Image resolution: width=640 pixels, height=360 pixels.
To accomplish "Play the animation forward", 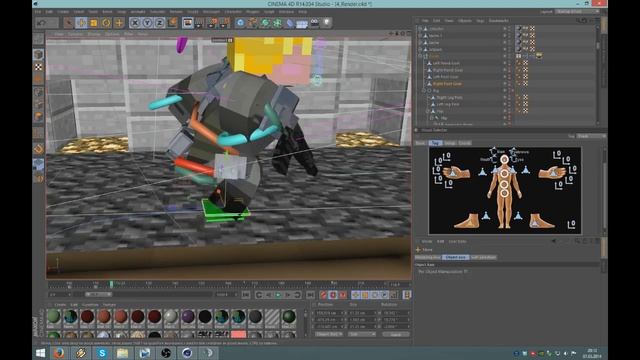I will tap(278, 295).
